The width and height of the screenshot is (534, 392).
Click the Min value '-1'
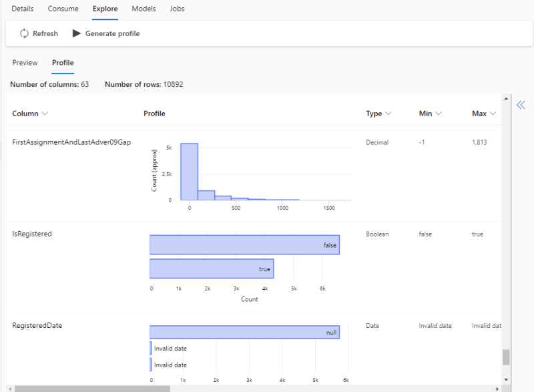[x=422, y=142]
